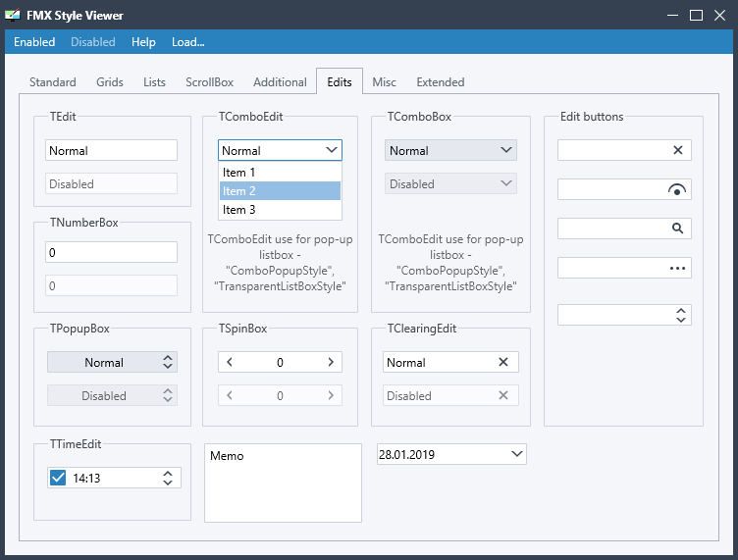Viewport: 738px width, 560px height.
Task: Click the spin arrows in the last Edit buttons field
Action: 680,315
